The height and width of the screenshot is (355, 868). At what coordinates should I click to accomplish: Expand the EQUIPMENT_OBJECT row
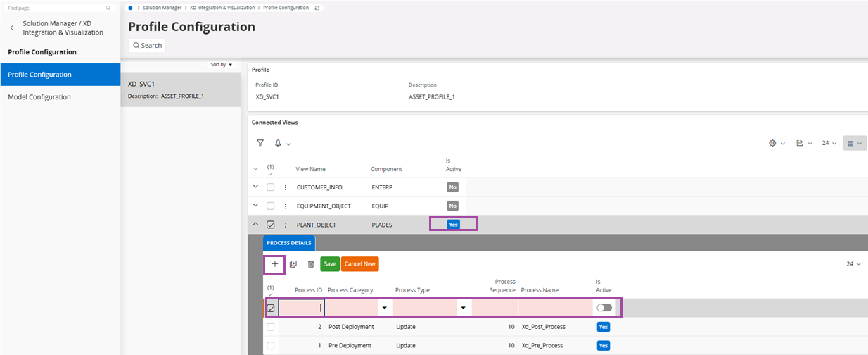coord(255,206)
